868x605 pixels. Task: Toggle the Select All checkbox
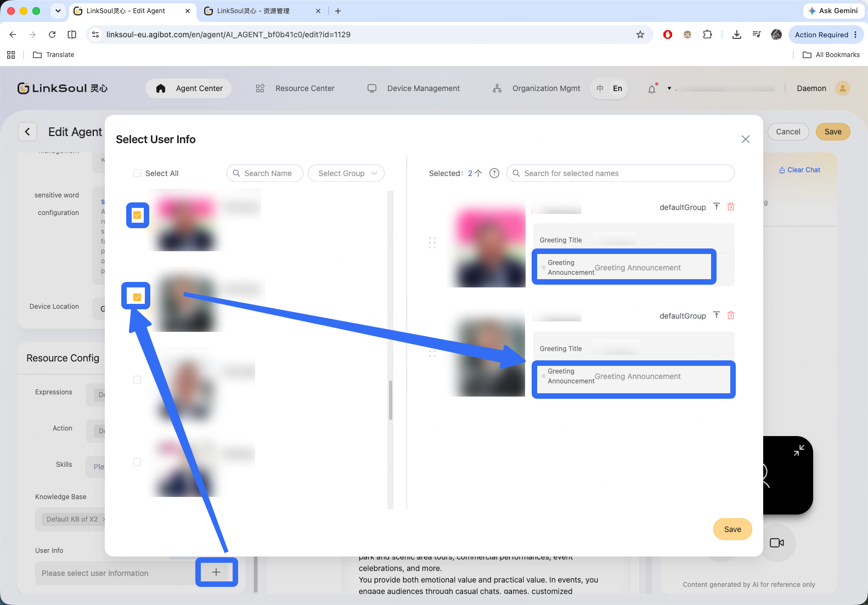(137, 173)
